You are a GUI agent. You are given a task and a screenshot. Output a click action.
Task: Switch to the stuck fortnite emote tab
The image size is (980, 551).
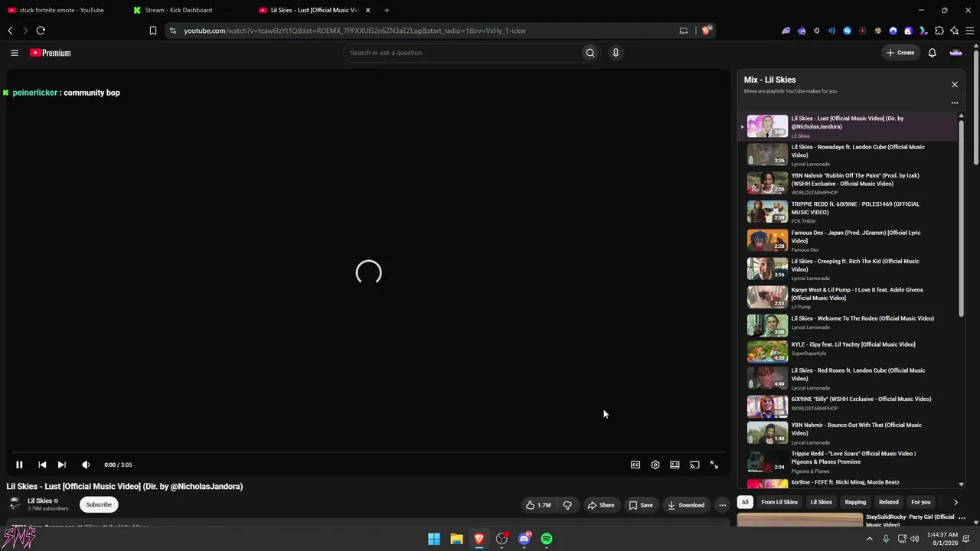pyautogui.click(x=61, y=10)
